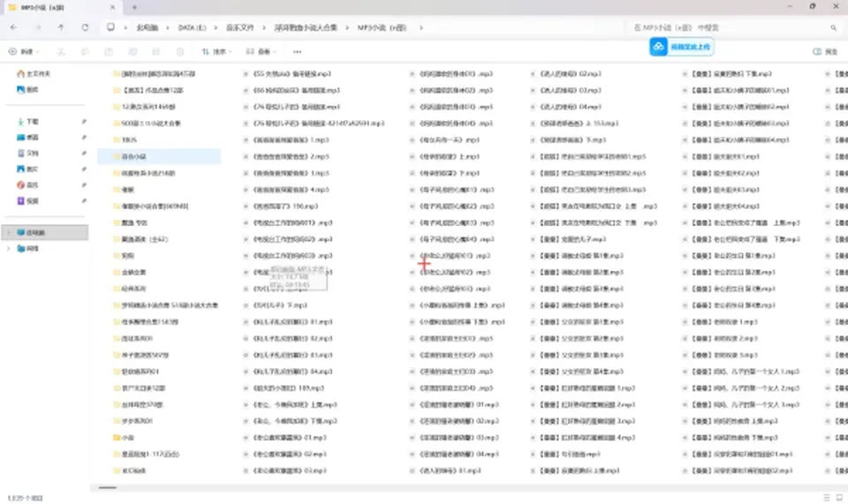Select the TBJS folder

click(x=125, y=140)
